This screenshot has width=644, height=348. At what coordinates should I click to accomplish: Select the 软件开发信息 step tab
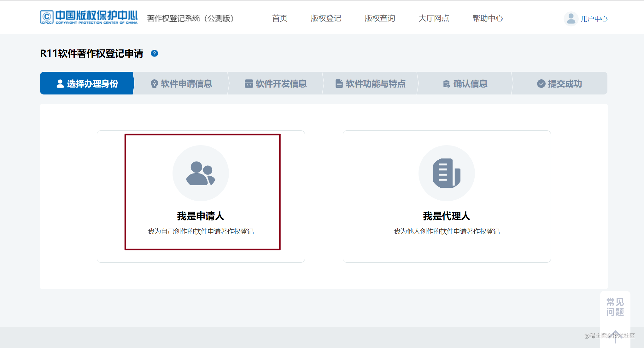click(276, 83)
